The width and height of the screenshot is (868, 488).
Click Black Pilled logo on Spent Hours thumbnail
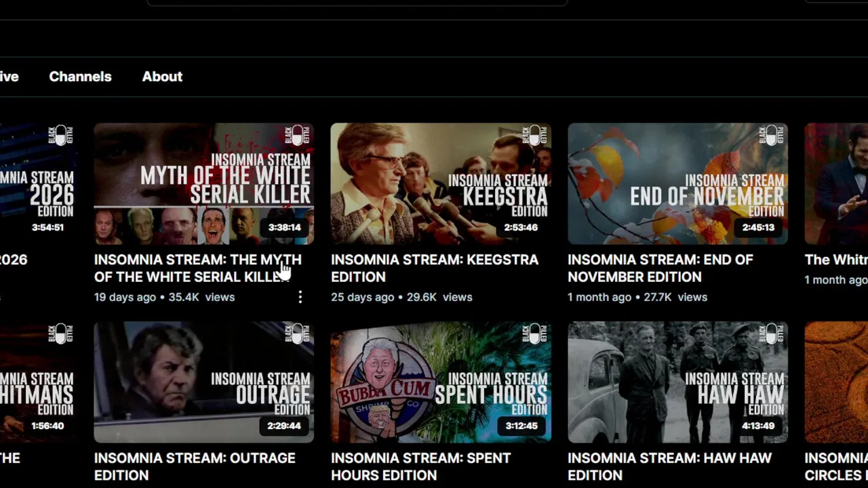[534, 333]
